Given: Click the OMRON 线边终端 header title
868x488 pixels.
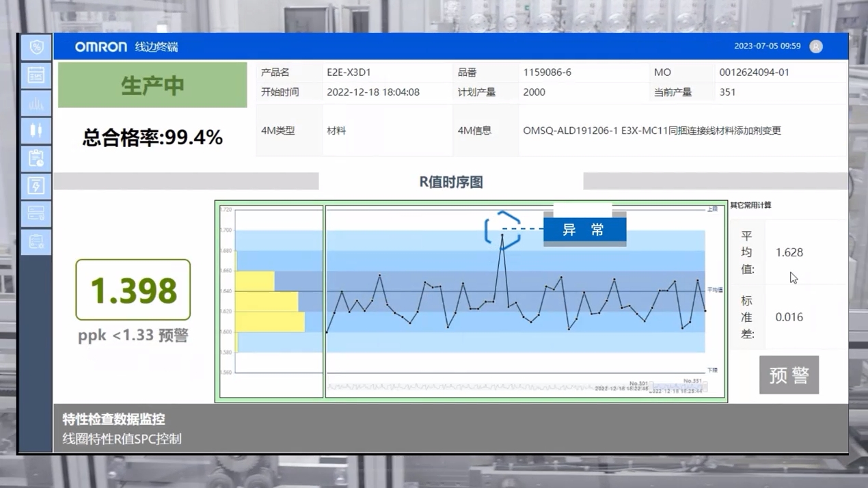Looking at the screenshot, I should [126, 46].
